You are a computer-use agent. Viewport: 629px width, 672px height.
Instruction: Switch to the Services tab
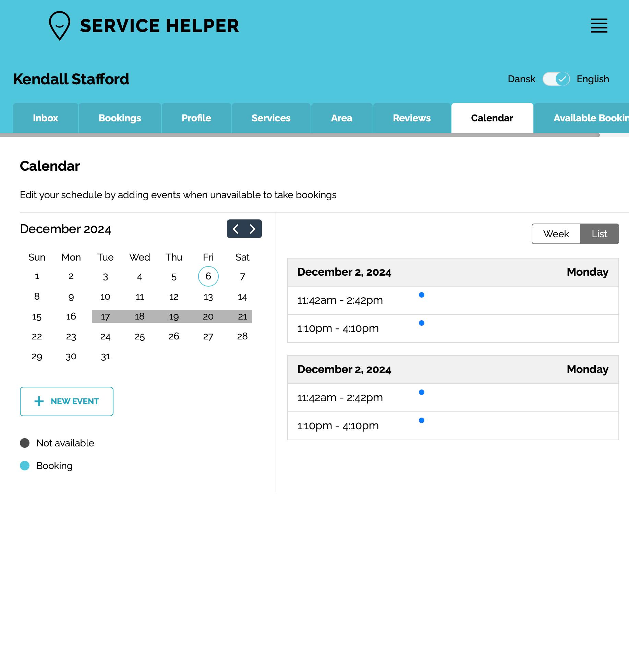click(x=271, y=118)
